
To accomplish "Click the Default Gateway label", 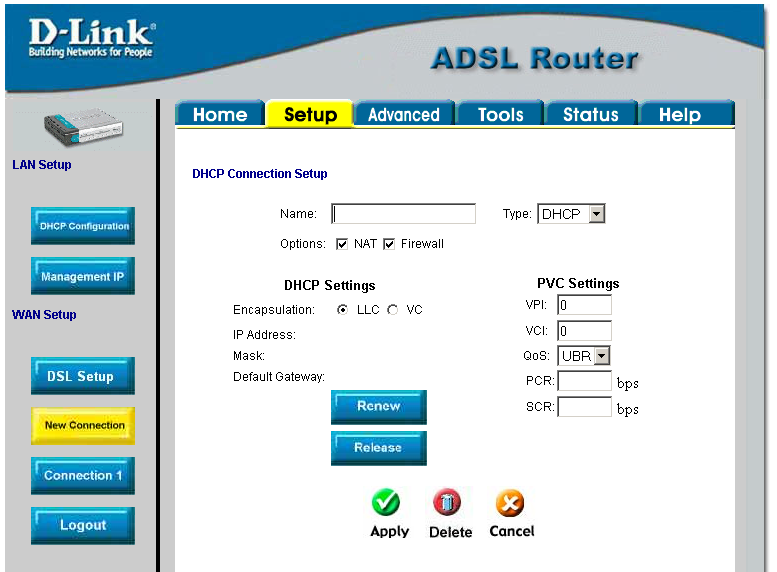I will click(x=278, y=377).
